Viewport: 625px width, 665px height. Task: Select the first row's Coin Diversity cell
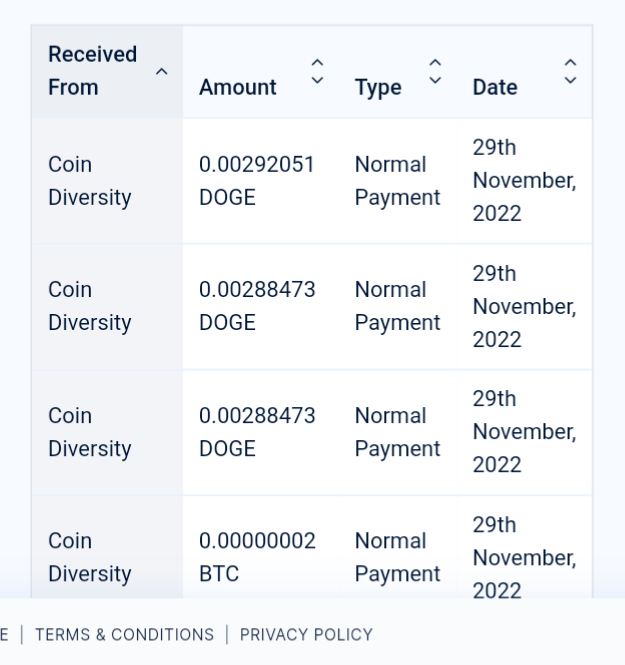[x=90, y=181]
